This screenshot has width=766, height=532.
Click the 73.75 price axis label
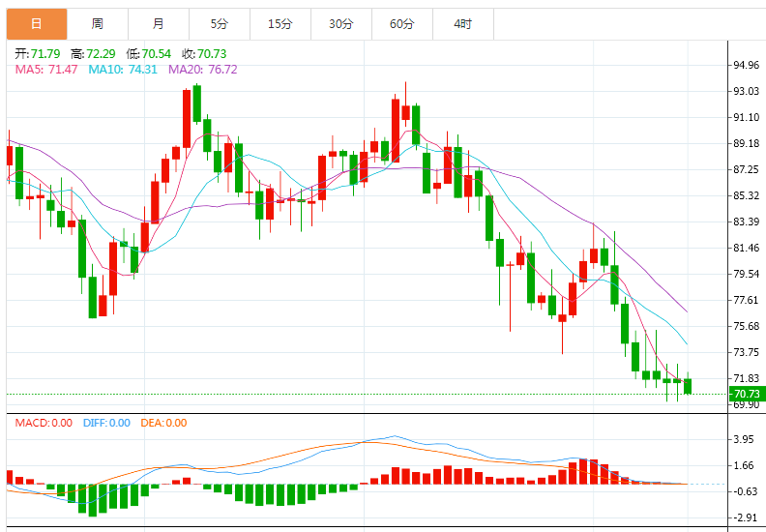(x=747, y=352)
